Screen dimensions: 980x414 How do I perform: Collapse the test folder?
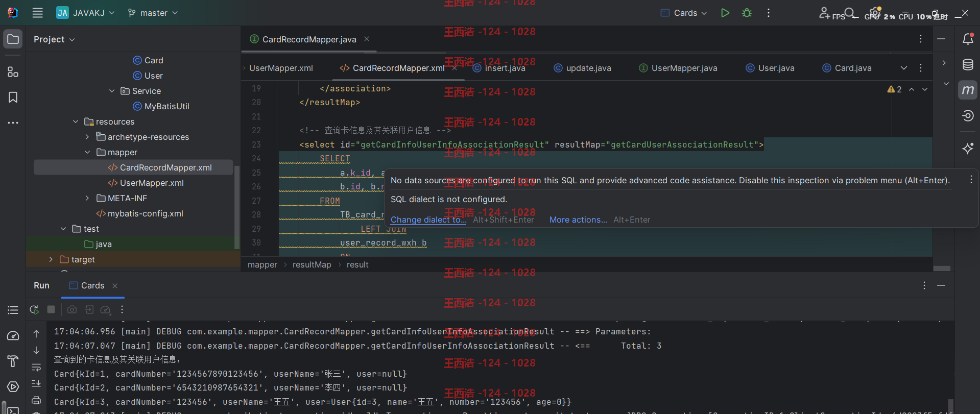[x=63, y=229]
